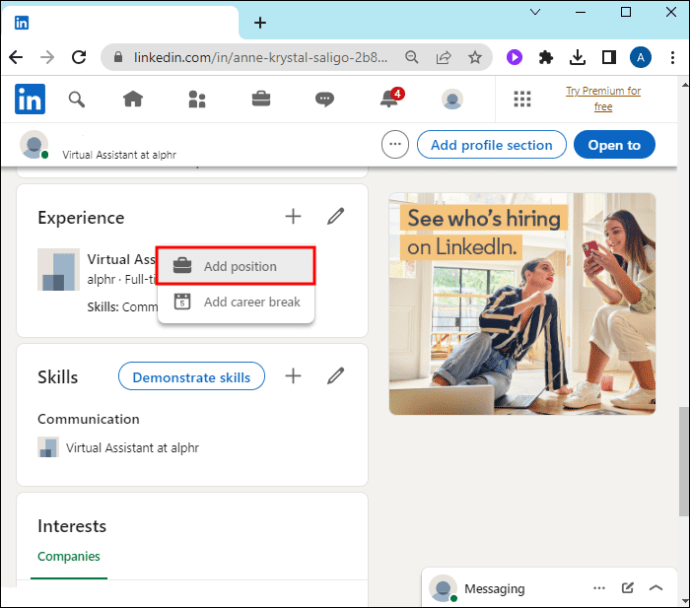Image resolution: width=690 pixels, height=608 pixels.
Task: Open the Work apps grid menu
Action: [x=522, y=99]
